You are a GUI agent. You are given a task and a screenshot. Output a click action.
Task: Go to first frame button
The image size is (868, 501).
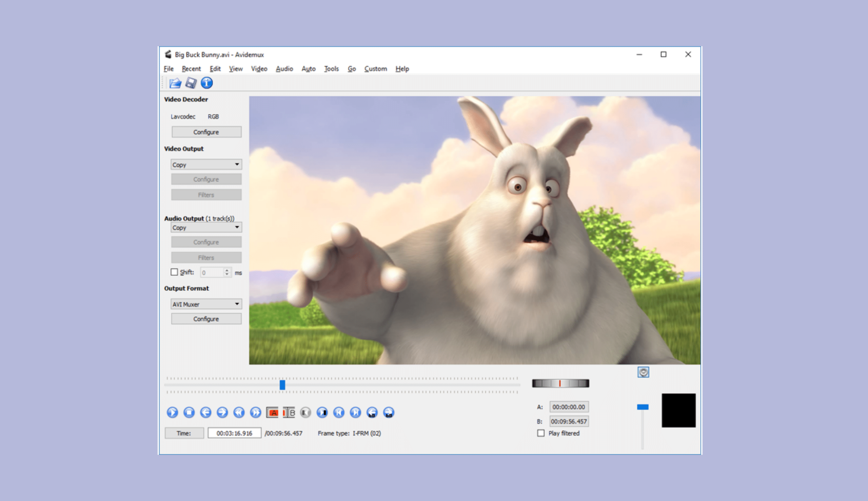pos(339,412)
